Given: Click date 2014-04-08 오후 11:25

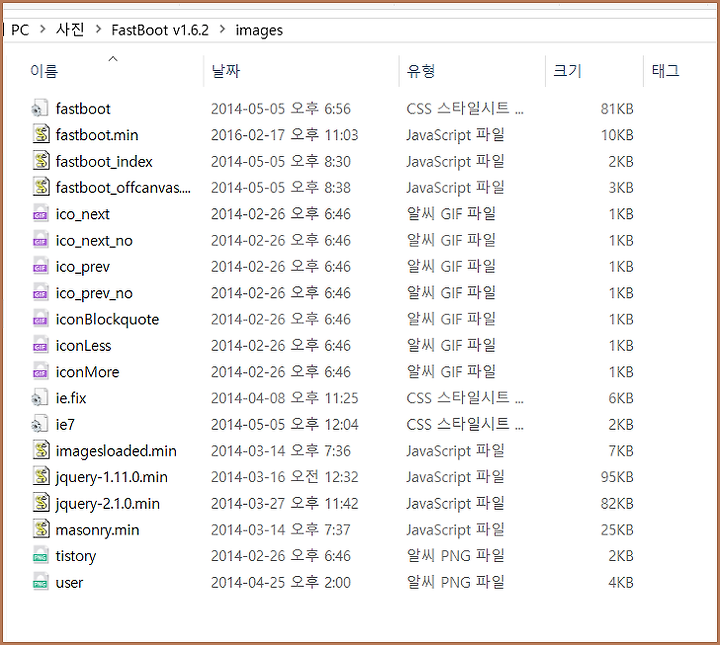Looking at the screenshot, I should pos(284,398).
